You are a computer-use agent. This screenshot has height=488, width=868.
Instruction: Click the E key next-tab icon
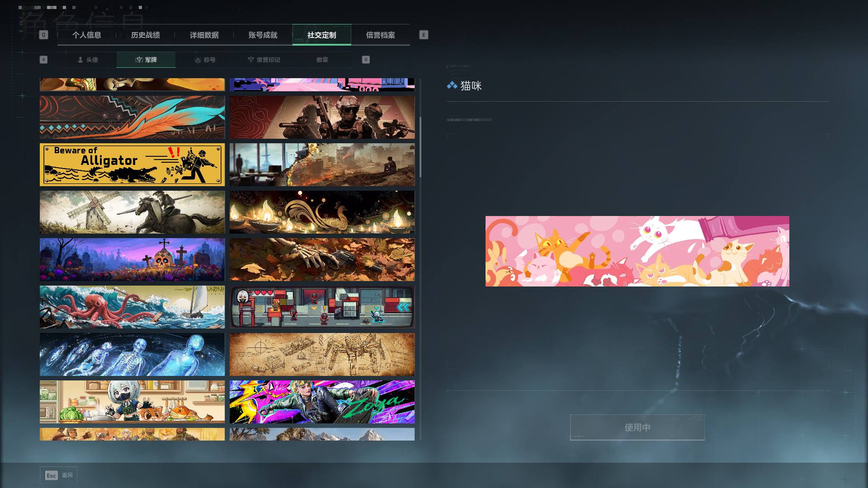pyautogui.click(x=424, y=35)
